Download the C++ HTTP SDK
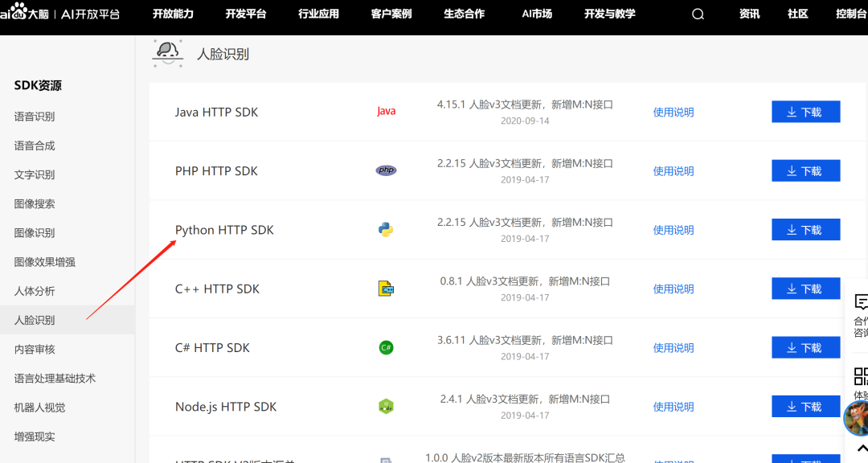The width and height of the screenshot is (868, 463). (x=805, y=289)
